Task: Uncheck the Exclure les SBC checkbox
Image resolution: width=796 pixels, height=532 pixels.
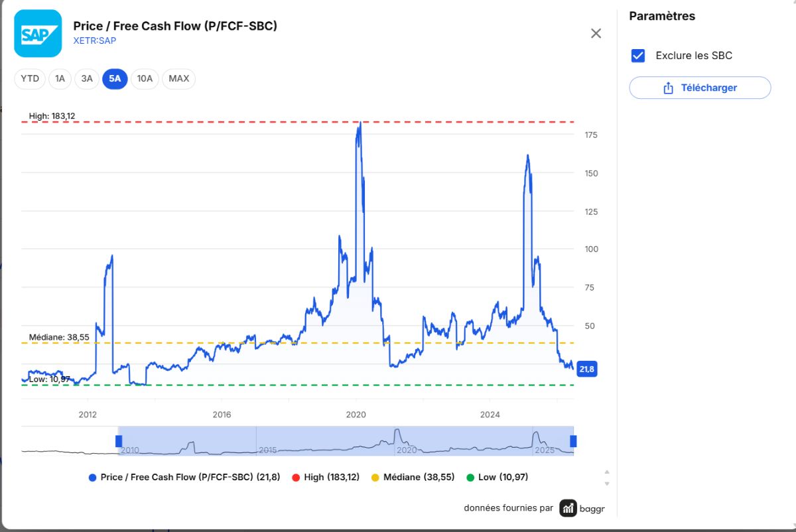Action: coord(638,56)
